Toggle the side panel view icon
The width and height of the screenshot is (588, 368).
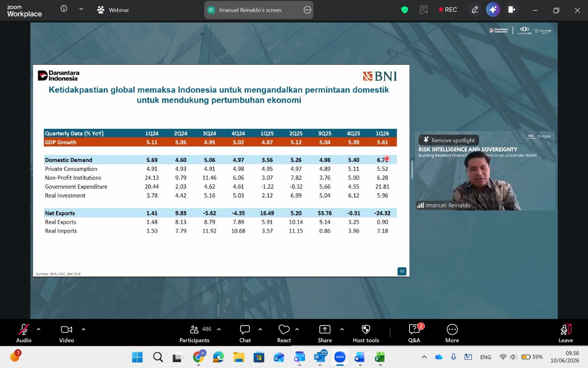511,10
